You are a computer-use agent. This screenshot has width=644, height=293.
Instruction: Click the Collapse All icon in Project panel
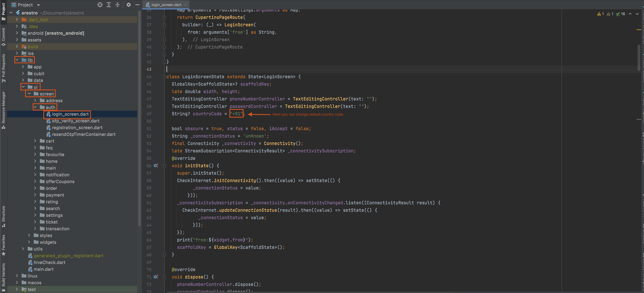pyautogui.click(x=118, y=5)
